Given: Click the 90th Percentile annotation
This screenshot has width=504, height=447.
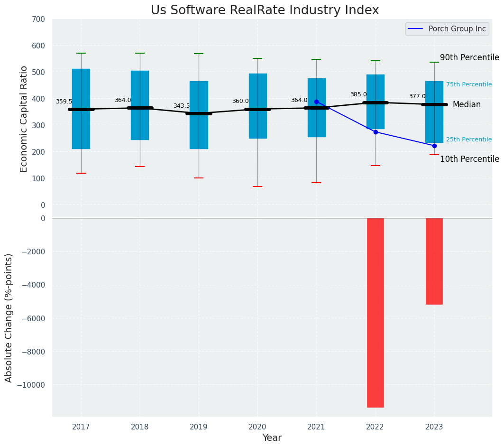Looking at the screenshot, I should pos(469,57).
